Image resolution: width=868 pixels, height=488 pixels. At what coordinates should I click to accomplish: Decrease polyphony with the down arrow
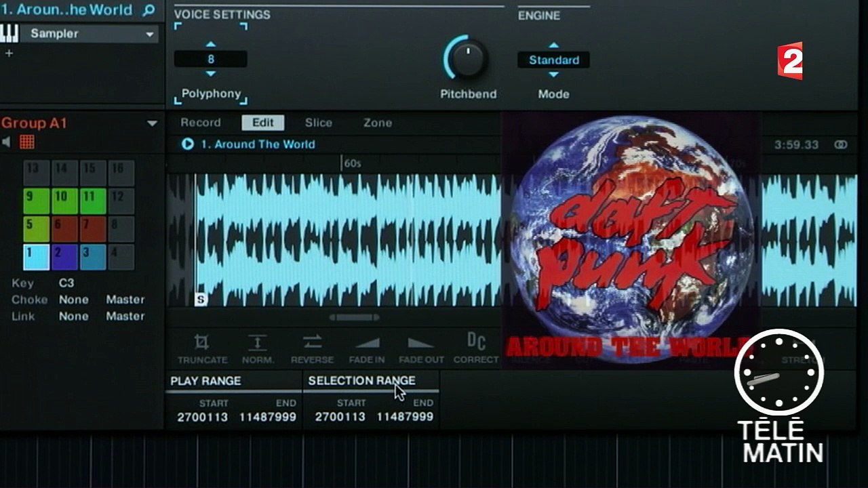pos(210,73)
